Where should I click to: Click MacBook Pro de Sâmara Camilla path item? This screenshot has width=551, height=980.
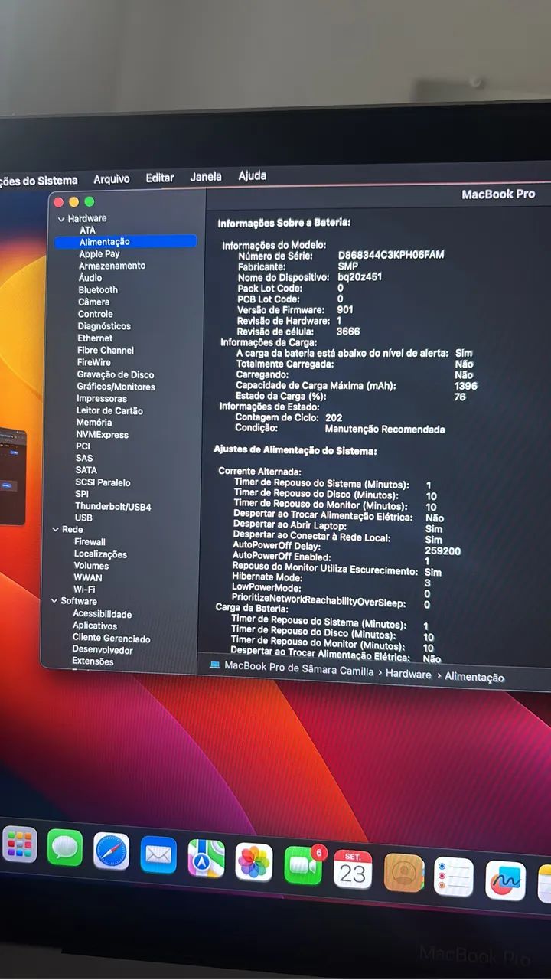pos(299,669)
